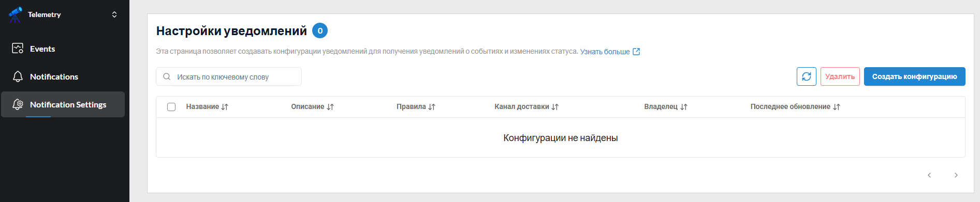Click the Telemetry telescope logo icon
Image resolution: width=980 pixels, height=202 pixels.
pyautogui.click(x=16, y=14)
